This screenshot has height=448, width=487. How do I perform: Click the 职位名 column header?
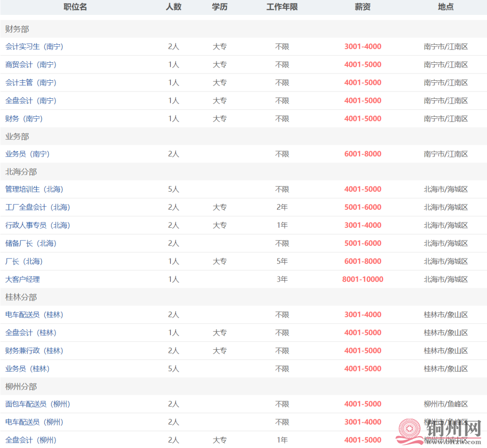pos(75,7)
